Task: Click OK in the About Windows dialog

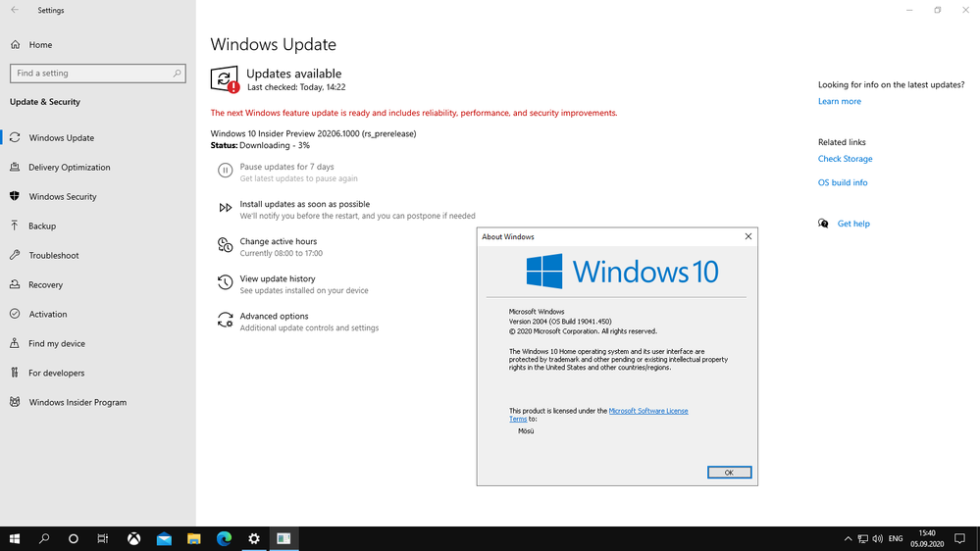Action: [x=729, y=473]
